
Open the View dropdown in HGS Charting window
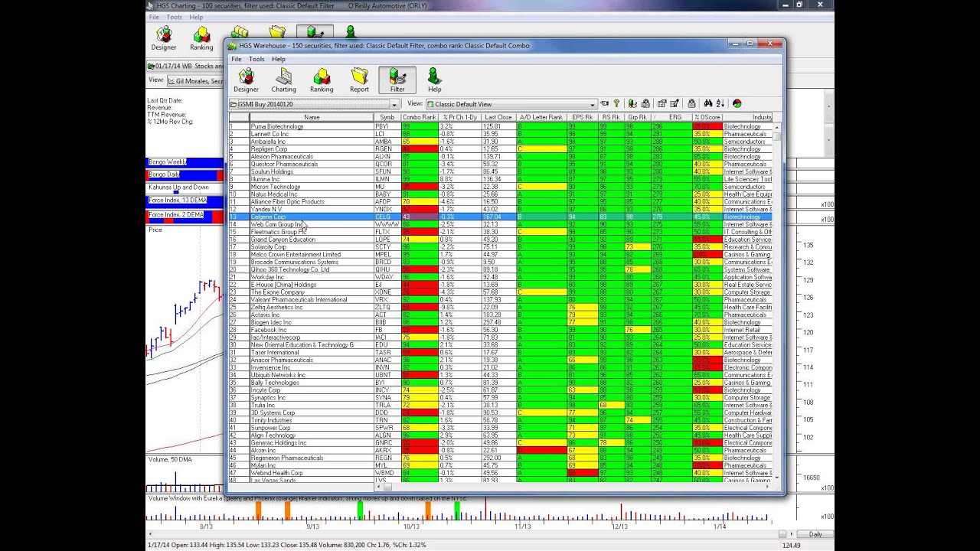tap(195, 80)
